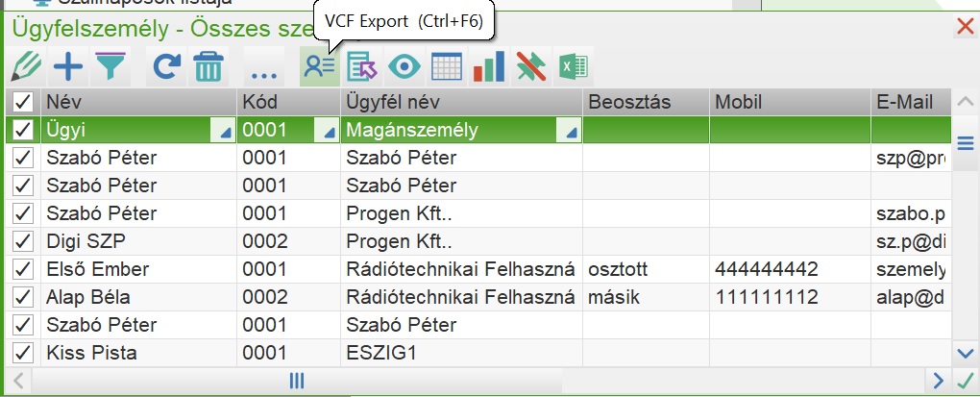The width and height of the screenshot is (980, 397).
Task: Click the VCF Export icon
Action: click(x=319, y=66)
